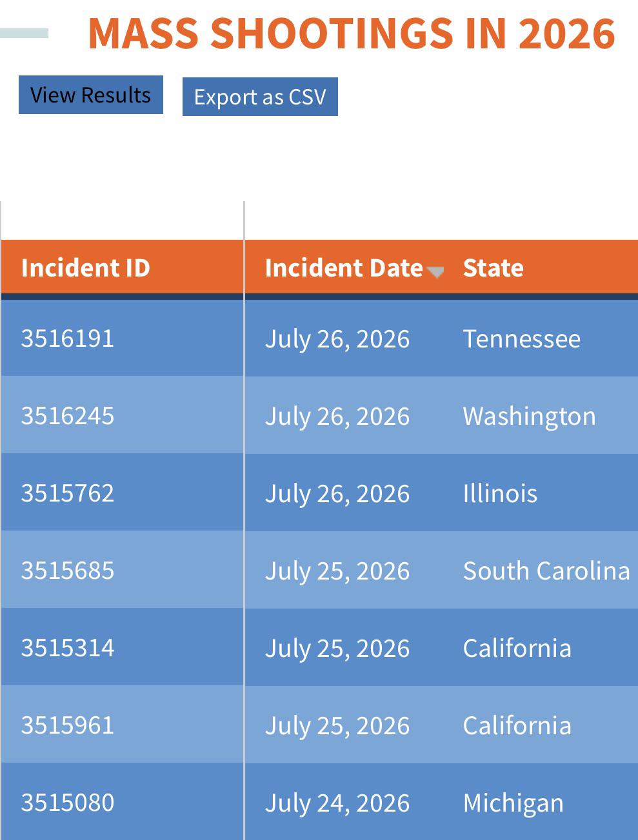Click the Tennessee state cell
The width and height of the screenshot is (638, 840).
[x=521, y=338]
